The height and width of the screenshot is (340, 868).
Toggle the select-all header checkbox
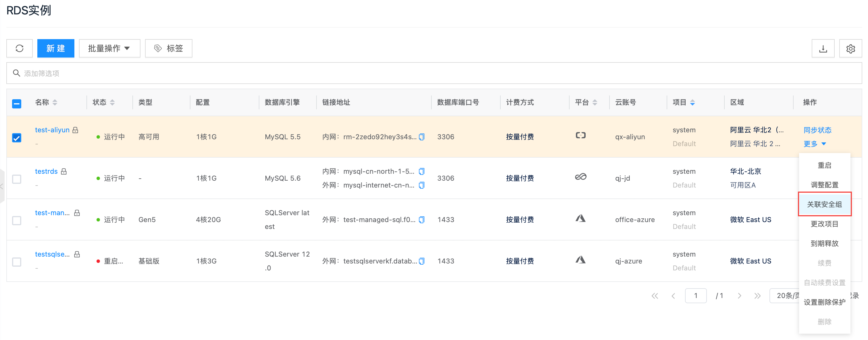pos(16,104)
